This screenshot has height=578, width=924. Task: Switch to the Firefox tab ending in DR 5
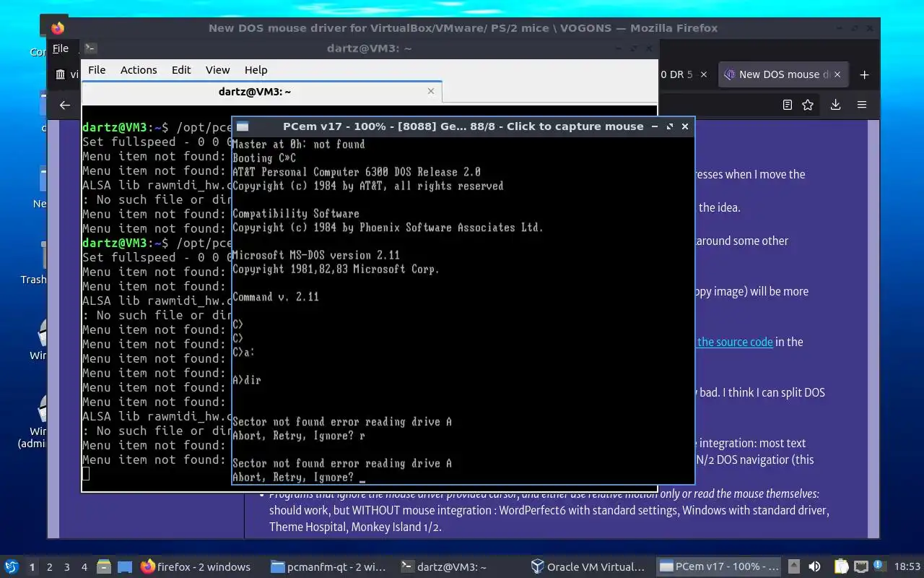pyautogui.click(x=678, y=74)
